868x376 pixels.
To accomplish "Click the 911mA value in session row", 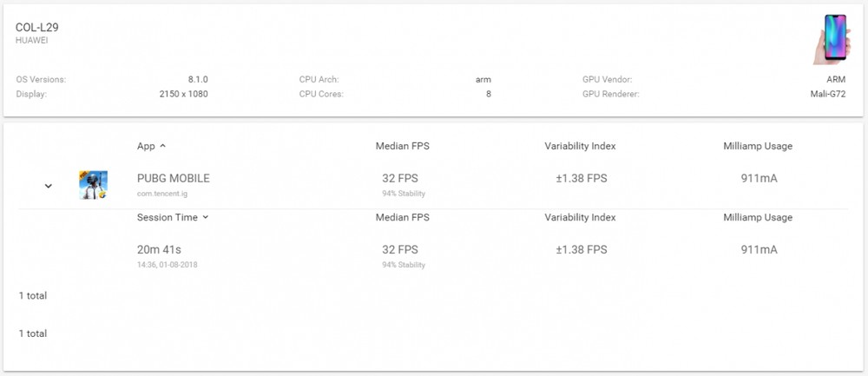I will coord(759,250).
